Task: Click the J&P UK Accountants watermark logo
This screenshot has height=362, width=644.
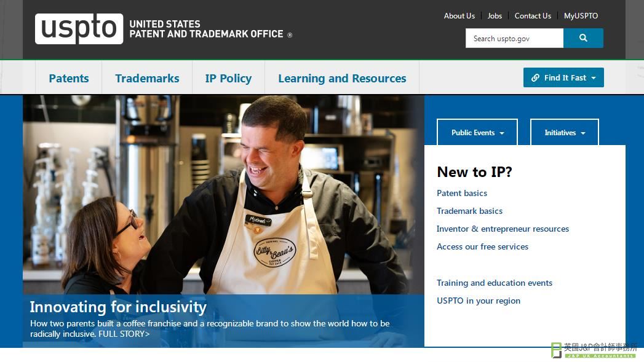Action: pyautogui.click(x=594, y=350)
